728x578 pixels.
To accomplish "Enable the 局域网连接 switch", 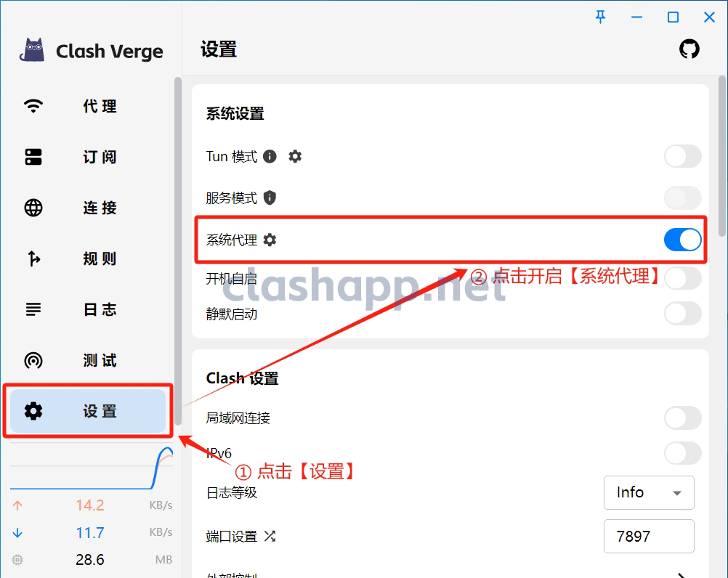I will pos(682,418).
